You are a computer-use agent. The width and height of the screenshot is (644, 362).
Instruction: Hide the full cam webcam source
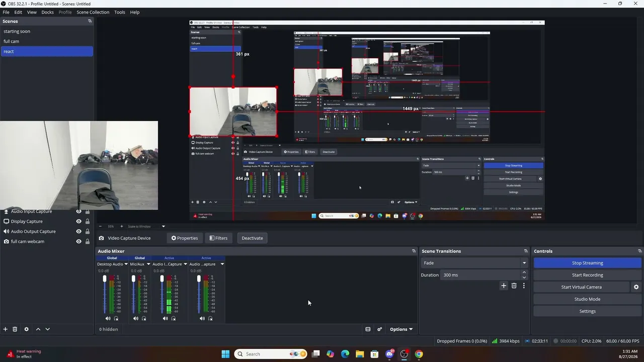pyautogui.click(x=78, y=241)
